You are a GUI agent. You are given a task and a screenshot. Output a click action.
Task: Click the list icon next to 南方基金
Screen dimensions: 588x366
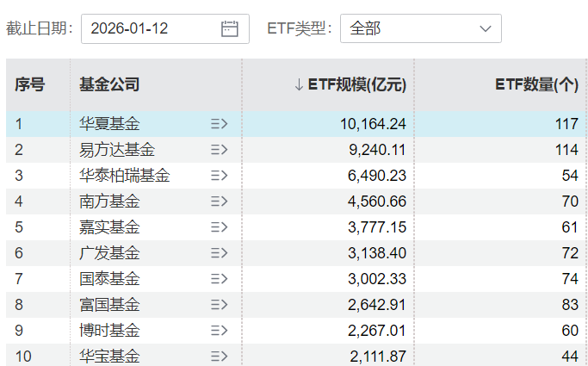click(x=219, y=202)
